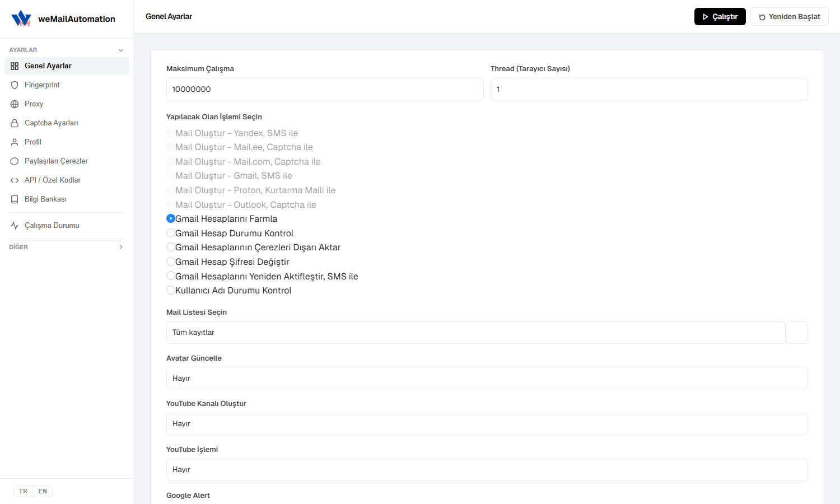
Task: Click the Captcha Ayarları lock icon
Action: coord(15,123)
